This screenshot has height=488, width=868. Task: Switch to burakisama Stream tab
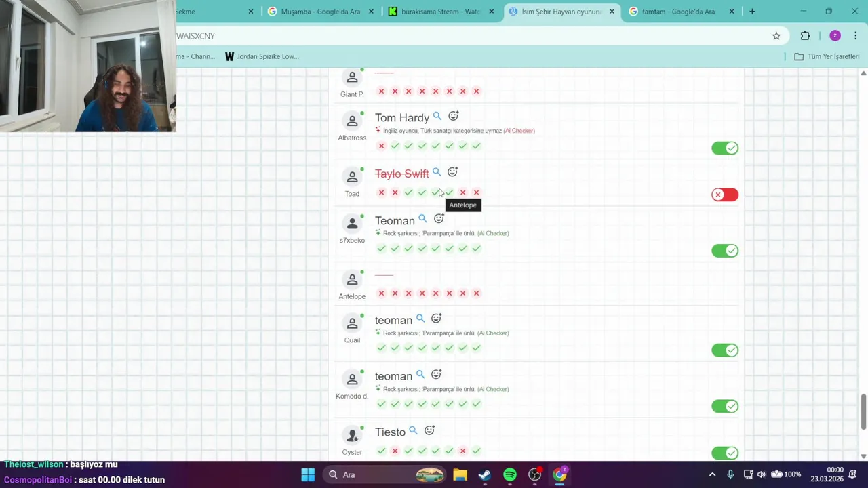pyautogui.click(x=441, y=12)
